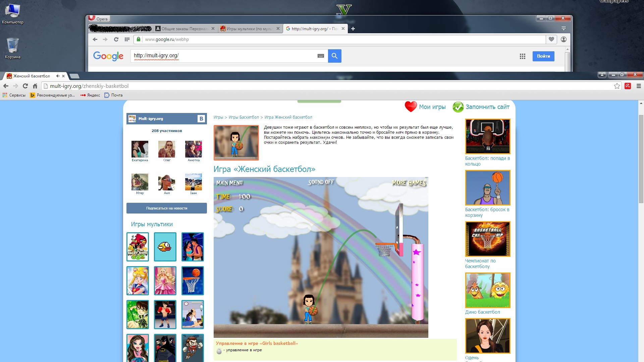Open basketball hoop game thumbnail in sidebar
Screen dimensions: 644x362
193,281
